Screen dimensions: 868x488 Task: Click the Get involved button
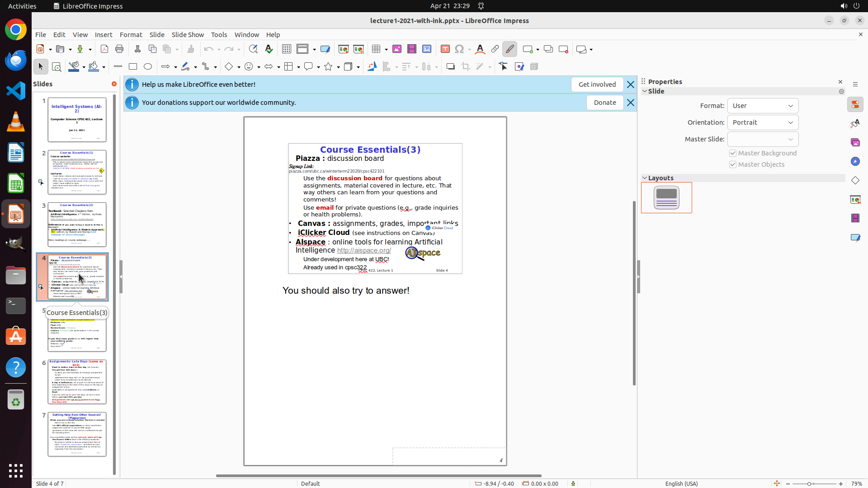point(597,84)
